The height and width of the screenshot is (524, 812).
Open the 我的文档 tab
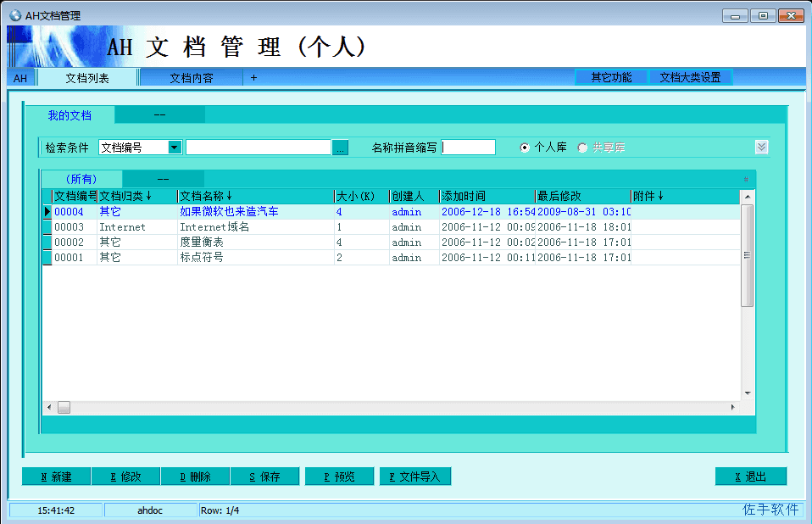70,115
